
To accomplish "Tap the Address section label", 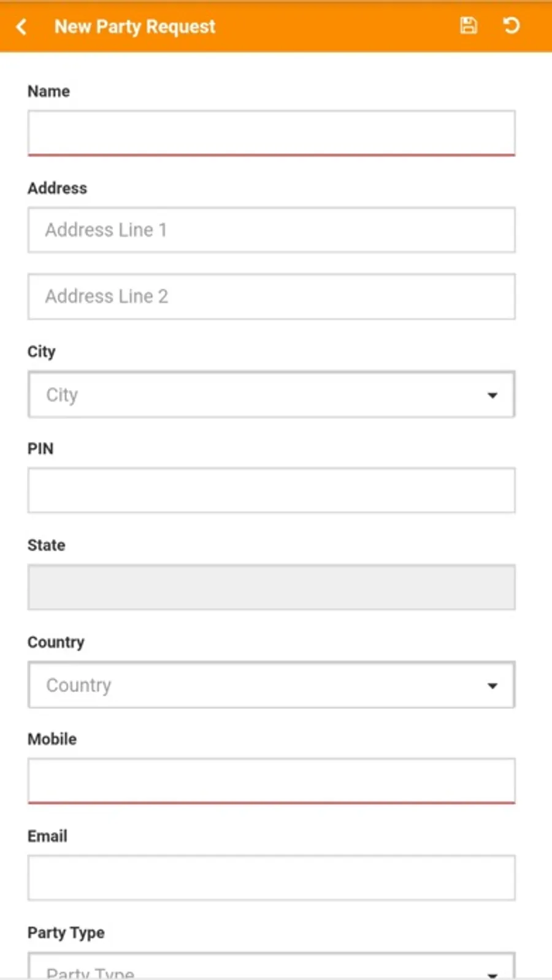I will (x=57, y=188).
